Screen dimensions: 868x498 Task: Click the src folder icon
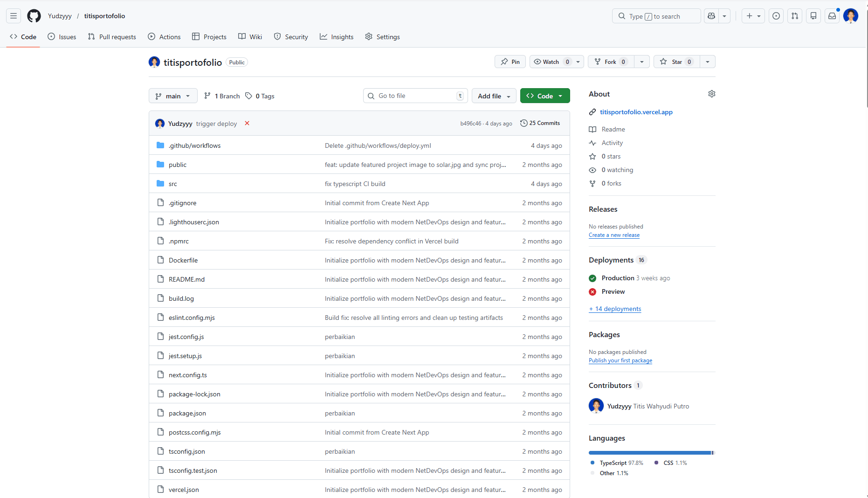coord(160,183)
